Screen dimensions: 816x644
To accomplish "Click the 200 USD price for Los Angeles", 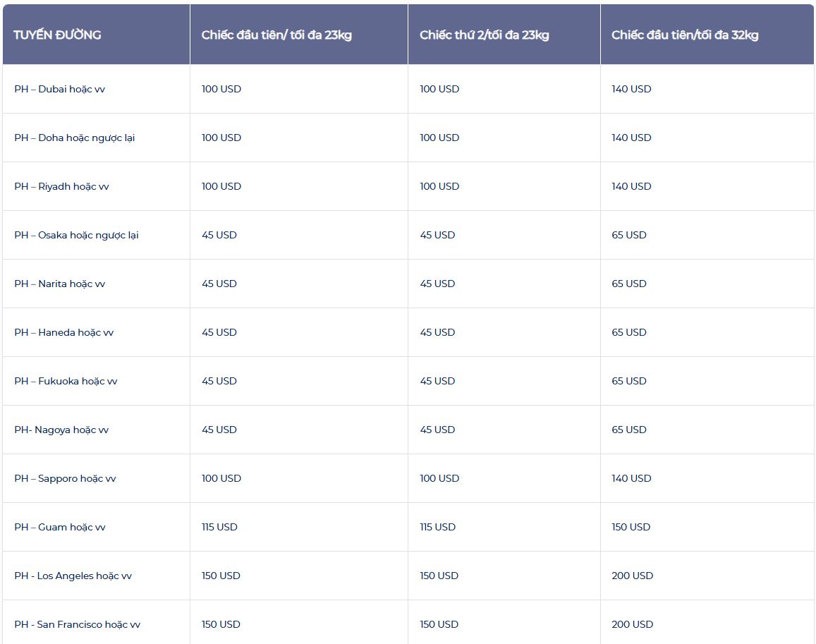I will coord(633,576).
